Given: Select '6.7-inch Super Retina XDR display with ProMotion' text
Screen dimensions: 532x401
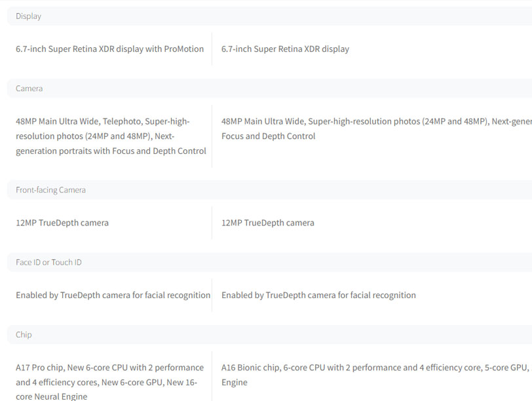Looking at the screenshot, I should pyautogui.click(x=109, y=49).
